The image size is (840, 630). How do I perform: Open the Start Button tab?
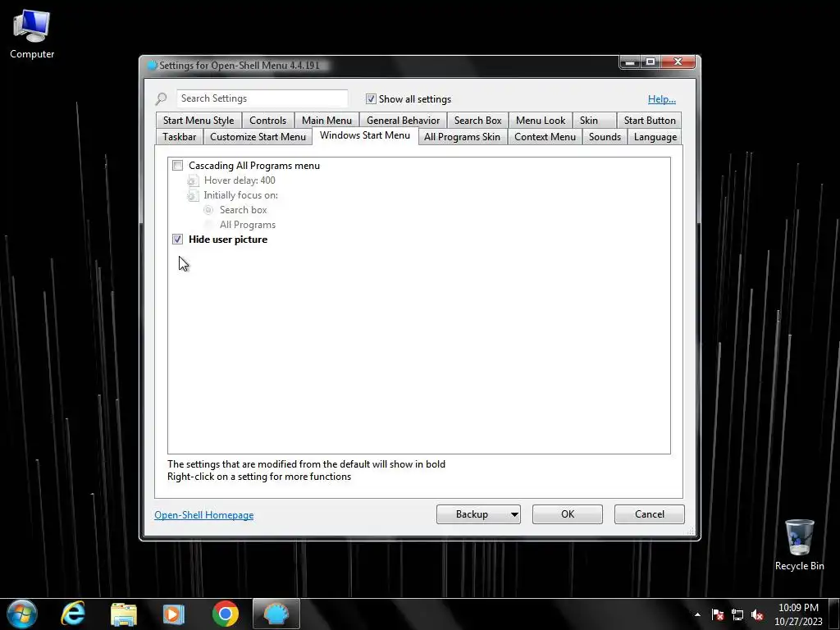point(650,121)
